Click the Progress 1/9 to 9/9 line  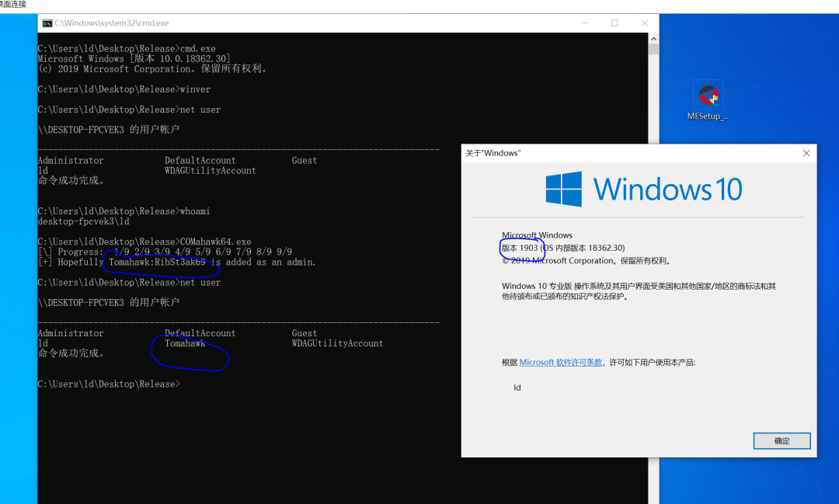point(165,252)
